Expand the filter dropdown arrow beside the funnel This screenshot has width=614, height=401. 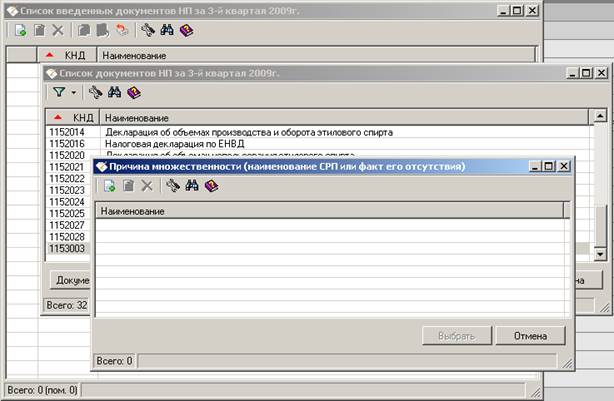pos(74,93)
